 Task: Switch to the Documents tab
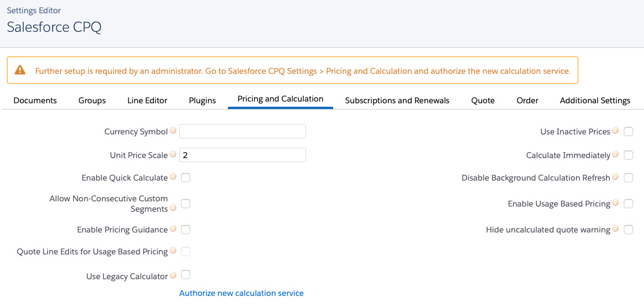click(35, 100)
